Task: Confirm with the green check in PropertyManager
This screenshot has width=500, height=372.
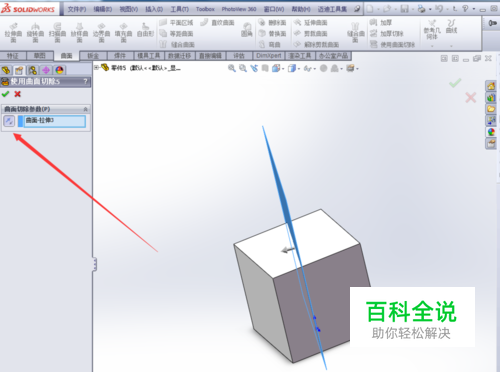Action: pos(5,94)
